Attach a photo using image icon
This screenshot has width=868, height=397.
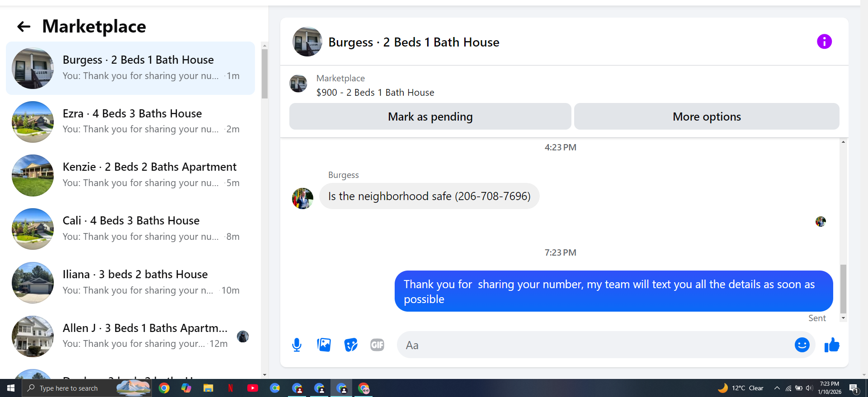click(x=324, y=345)
